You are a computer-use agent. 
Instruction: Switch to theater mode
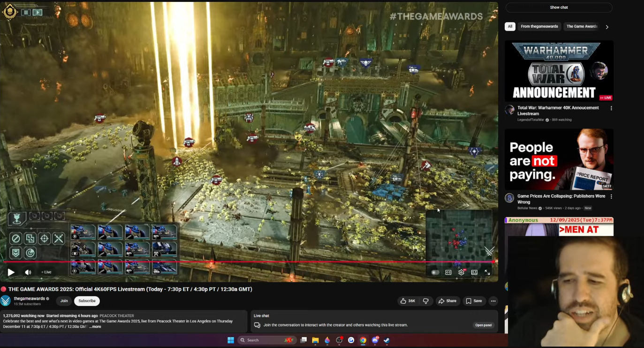(474, 272)
